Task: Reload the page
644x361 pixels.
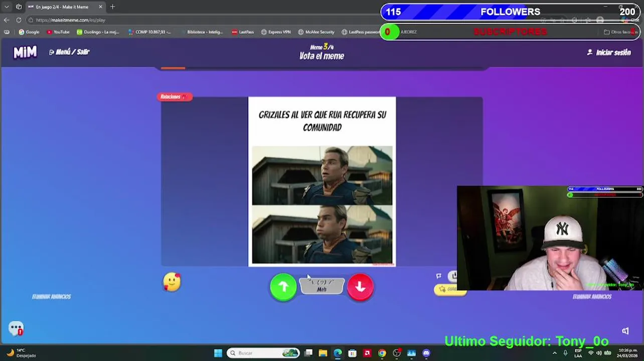Action: tap(19, 20)
